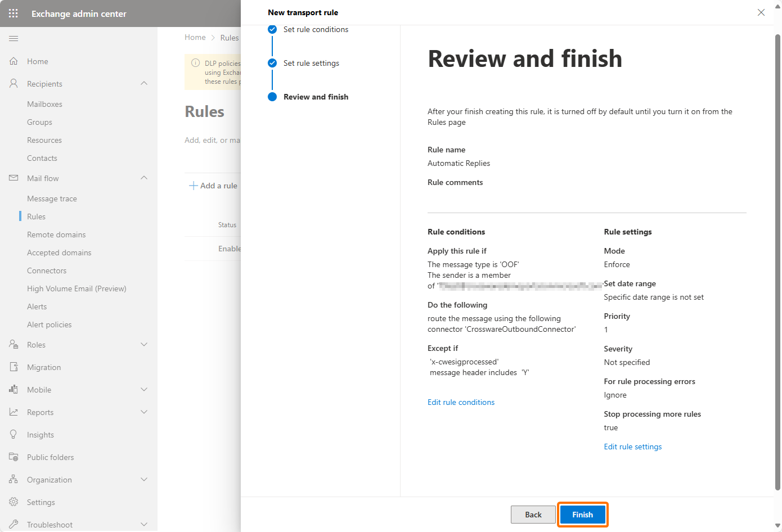Collapse the Recipients section

tap(144, 84)
